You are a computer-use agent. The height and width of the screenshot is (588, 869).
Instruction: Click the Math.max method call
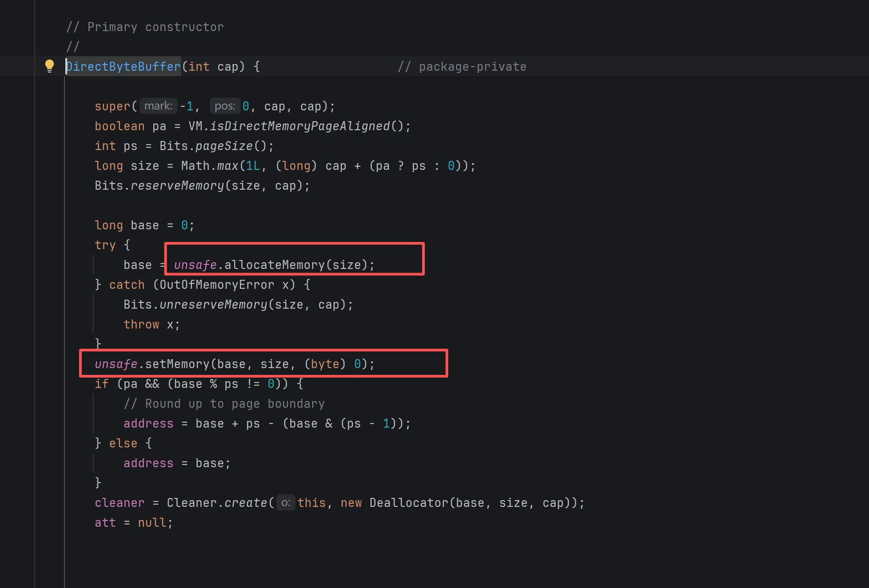point(227,166)
